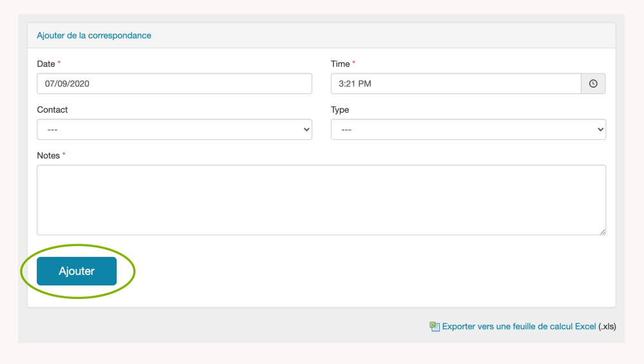Click the red asterisk next to Notes
The width and height of the screenshot is (644, 364).
point(64,155)
